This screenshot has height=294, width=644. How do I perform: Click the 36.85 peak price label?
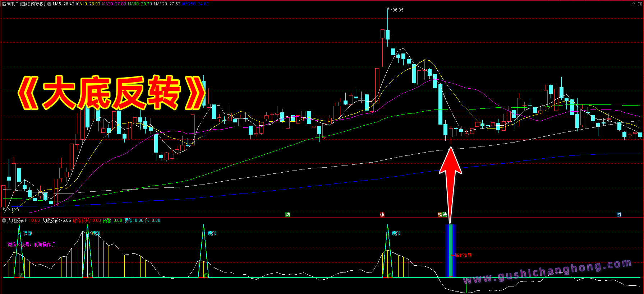[398, 10]
